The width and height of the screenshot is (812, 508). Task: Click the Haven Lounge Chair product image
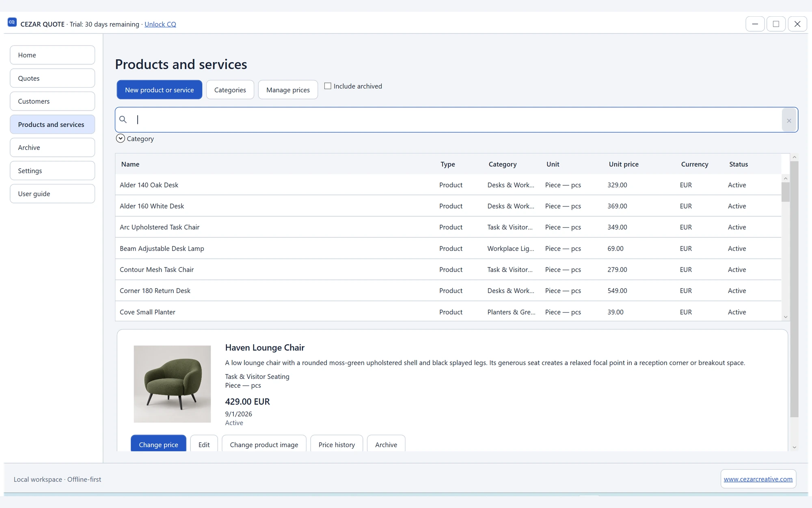(x=172, y=384)
